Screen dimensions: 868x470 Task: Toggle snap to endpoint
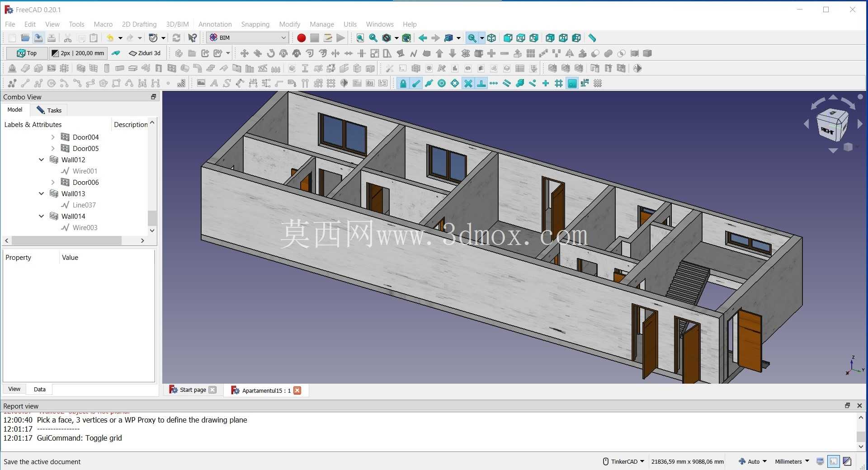[x=416, y=83]
